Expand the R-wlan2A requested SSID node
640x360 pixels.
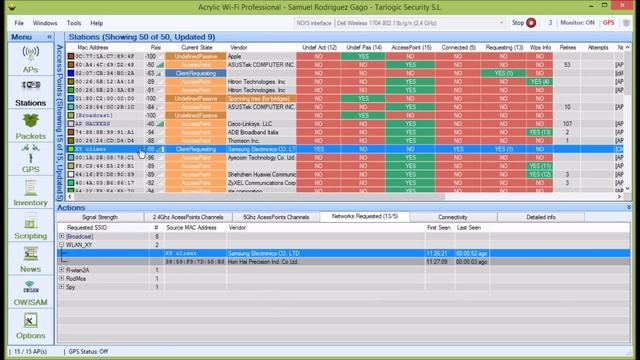62,270
